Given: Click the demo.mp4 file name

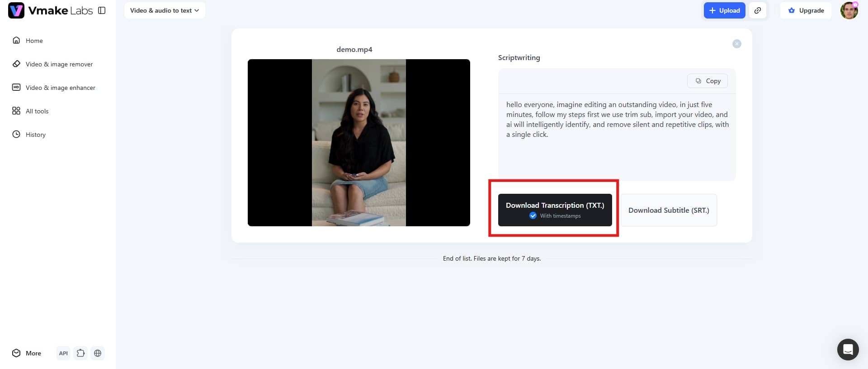Looking at the screenshot, I should 354,50.
